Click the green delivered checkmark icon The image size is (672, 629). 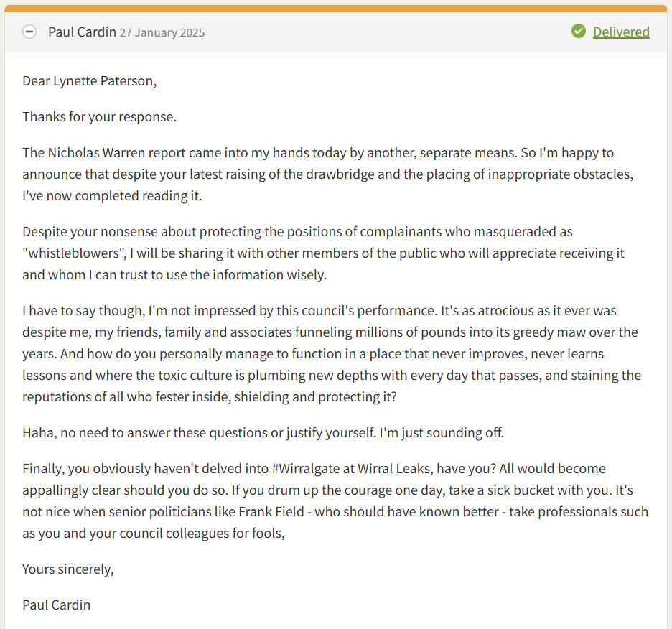(578, 32)
